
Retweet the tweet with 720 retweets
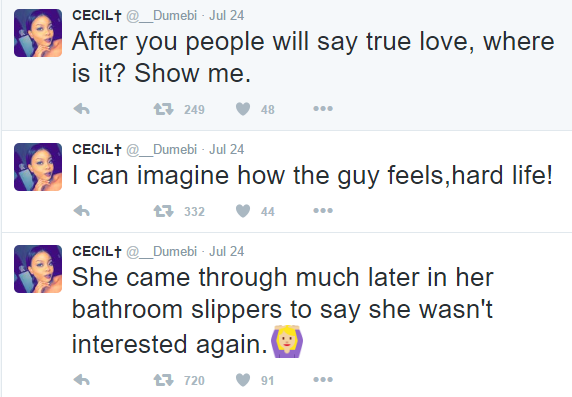tap(163, 380)
